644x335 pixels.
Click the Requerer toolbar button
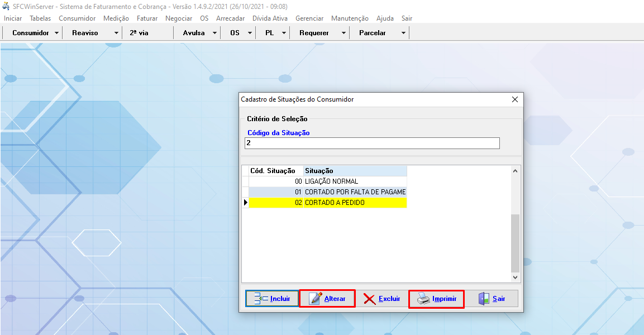tap(314, 33)
